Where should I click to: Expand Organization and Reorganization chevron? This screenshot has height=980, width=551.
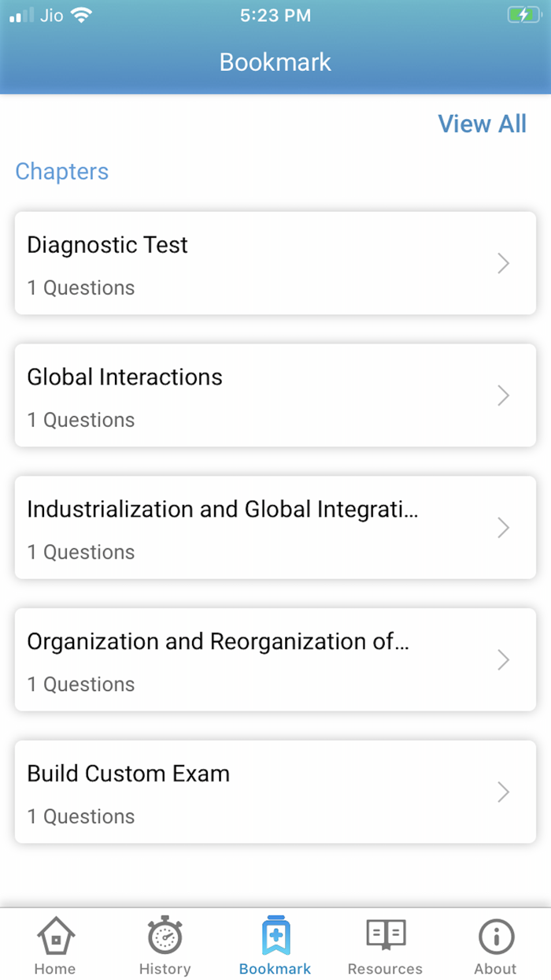click(504, 660)
